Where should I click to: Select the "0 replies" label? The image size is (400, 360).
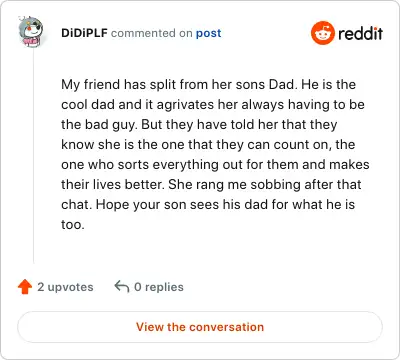159,287
